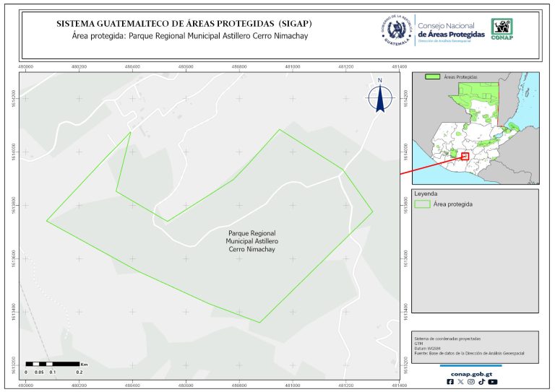This screenshot has width=555, height=392.
Task: Open the Instagram icon
Action: (x=471, y=382)
